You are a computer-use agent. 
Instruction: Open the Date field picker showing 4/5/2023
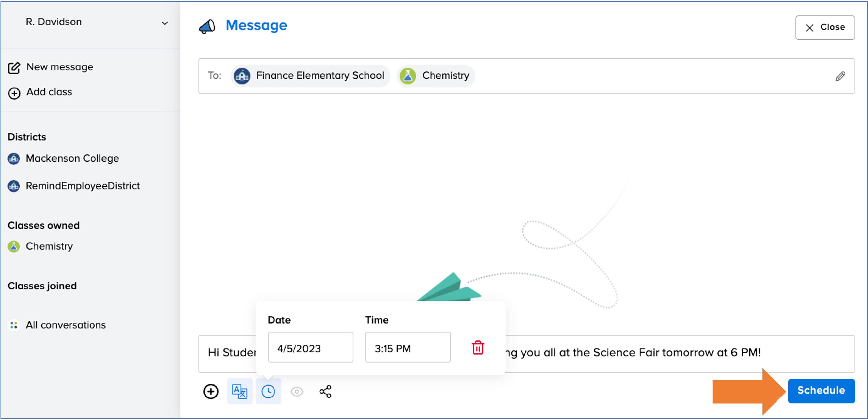point(310,348)
